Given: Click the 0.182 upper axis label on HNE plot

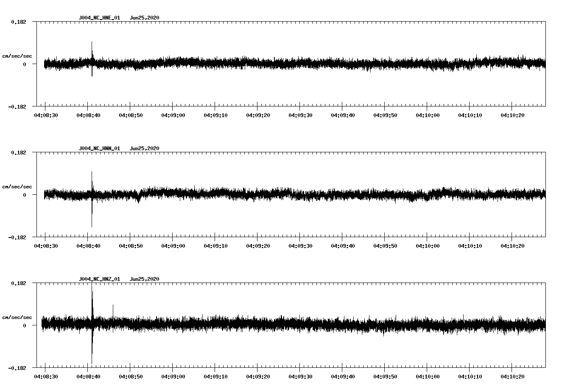Looking at the screenshot, I should point(18,22).
